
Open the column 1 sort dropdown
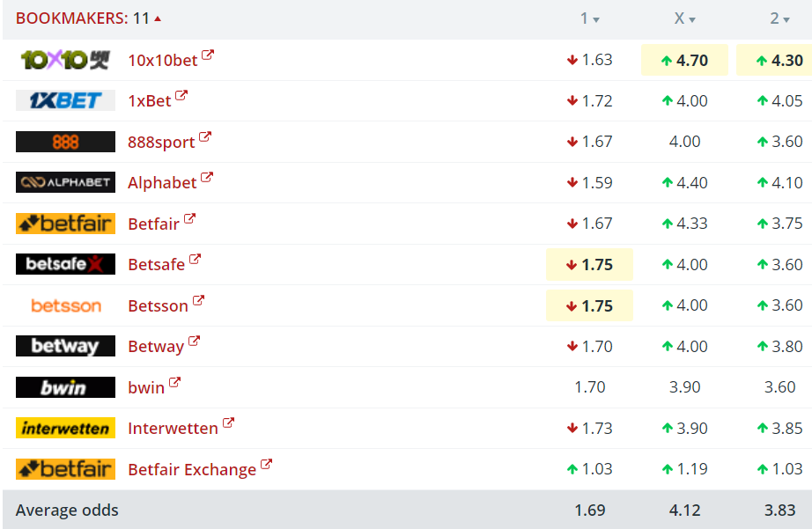(x=596, y=19)
